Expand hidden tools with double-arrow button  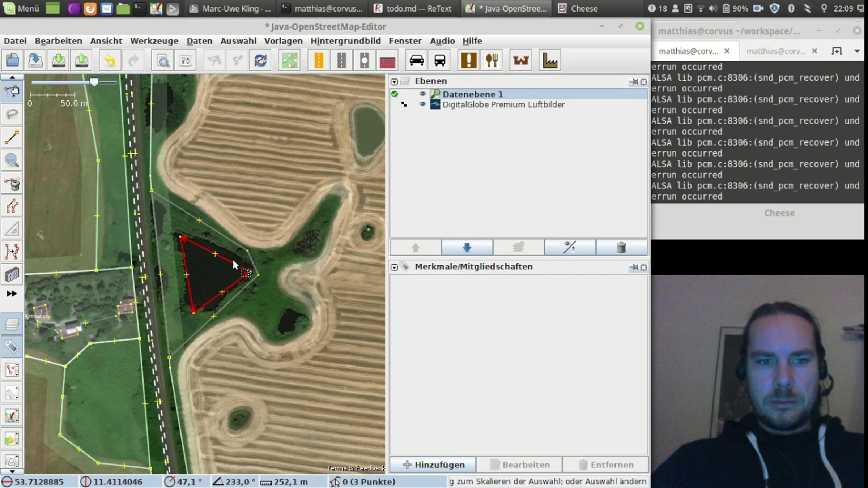(12, 294)
